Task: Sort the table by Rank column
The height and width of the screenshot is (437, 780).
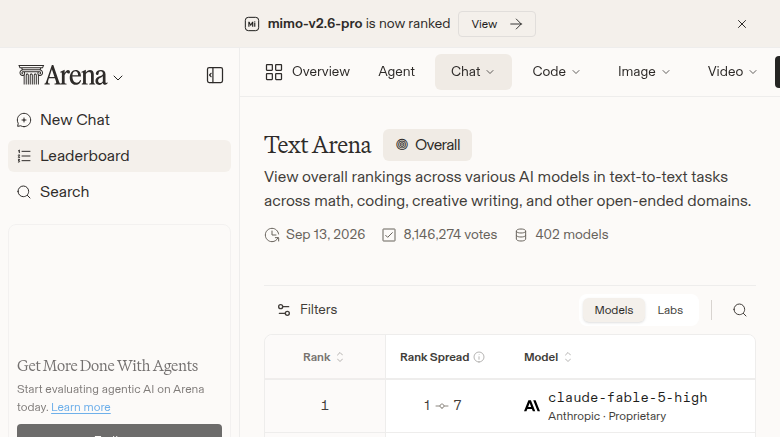Action: (x=323, y=357)
